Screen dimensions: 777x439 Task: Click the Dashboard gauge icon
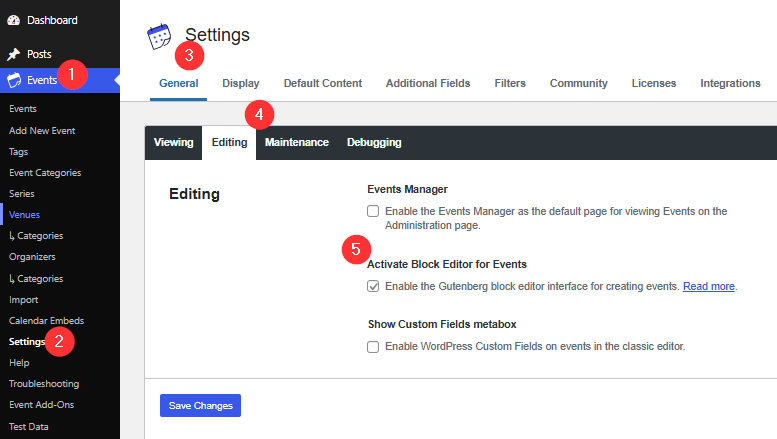tap(13, 20)
